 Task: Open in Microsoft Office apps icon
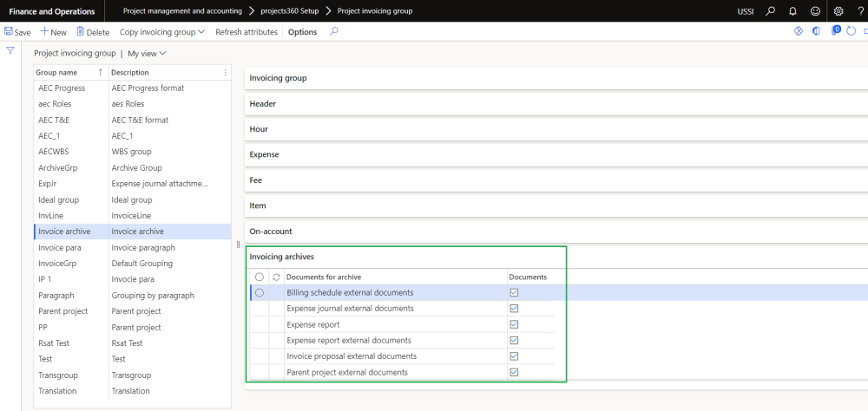point(816,31)
